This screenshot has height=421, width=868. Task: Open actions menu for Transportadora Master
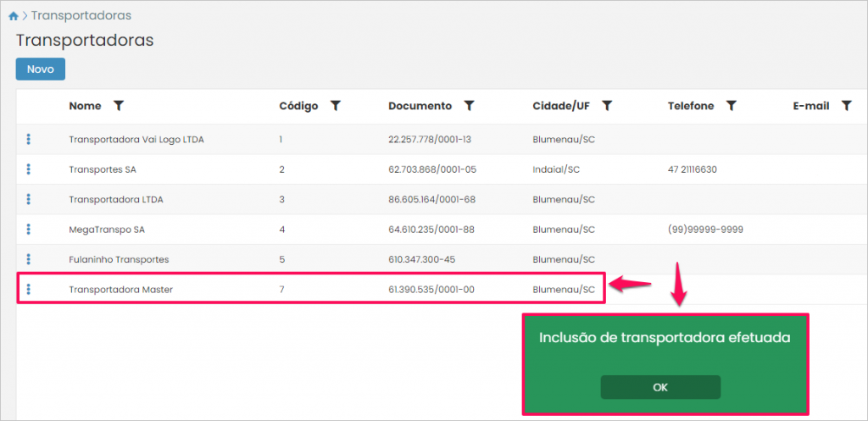(29, 290)
